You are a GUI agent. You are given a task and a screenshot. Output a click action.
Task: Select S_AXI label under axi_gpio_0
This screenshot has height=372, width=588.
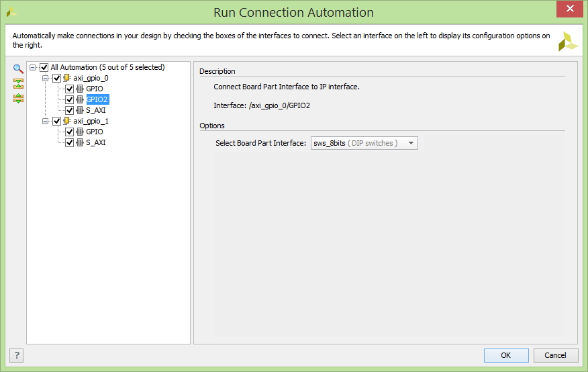click(x=95, y=110)
